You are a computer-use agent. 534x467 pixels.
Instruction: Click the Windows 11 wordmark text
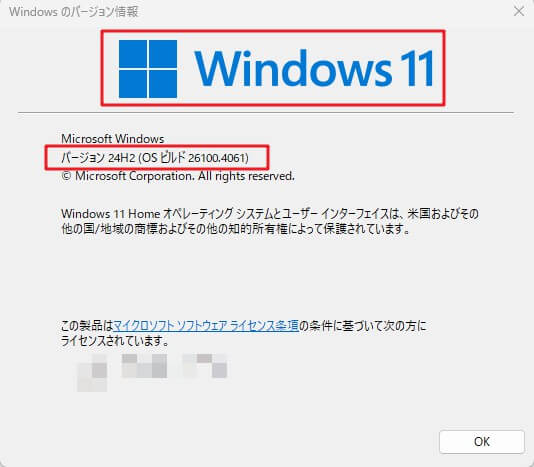click(314, 68)
